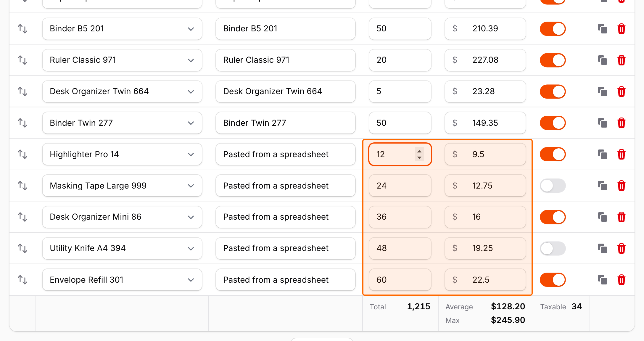Duplicate the Ruler Classic 971 row
Image resolution: width=644 pixels, height=341 pixels.
pyautogui.click(x=602, y=60)
